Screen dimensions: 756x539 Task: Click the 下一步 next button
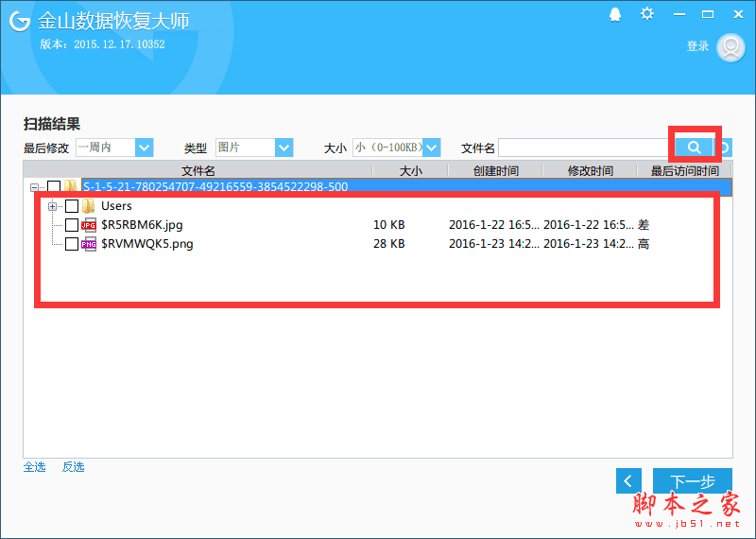tap(693, 481)
